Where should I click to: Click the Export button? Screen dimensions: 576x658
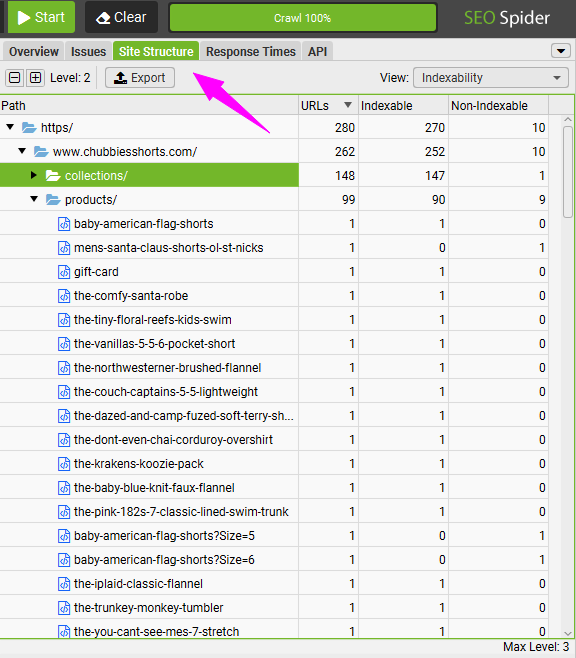140,78
